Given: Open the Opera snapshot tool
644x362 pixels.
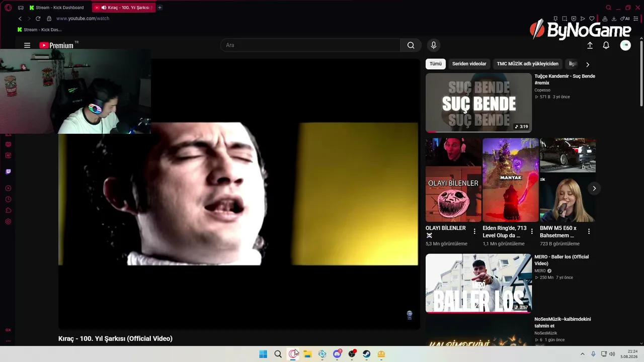Looking at the screenshot, I should pos(565,19).
